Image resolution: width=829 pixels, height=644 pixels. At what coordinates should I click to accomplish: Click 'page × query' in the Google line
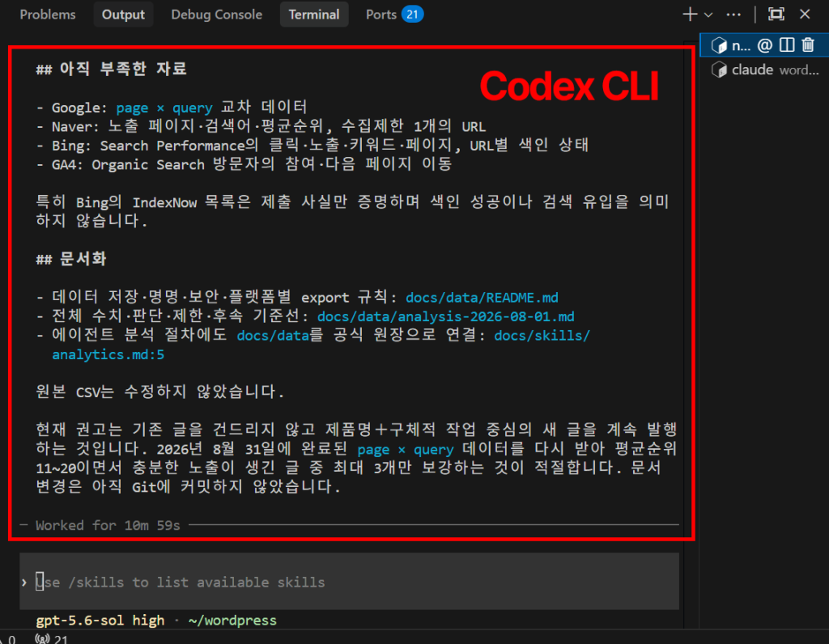click(x=164, y=108)
